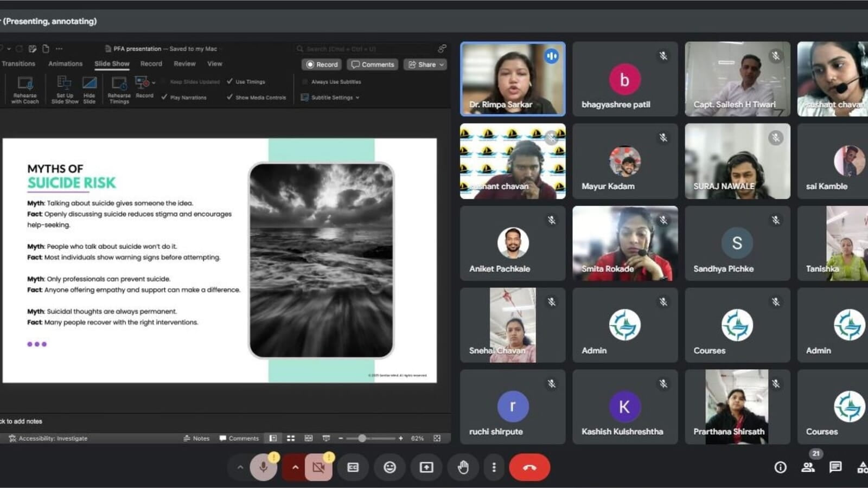Open more options three-dot menu in meeting bar
The image size is (868, 488).
[x=494, y=467]
